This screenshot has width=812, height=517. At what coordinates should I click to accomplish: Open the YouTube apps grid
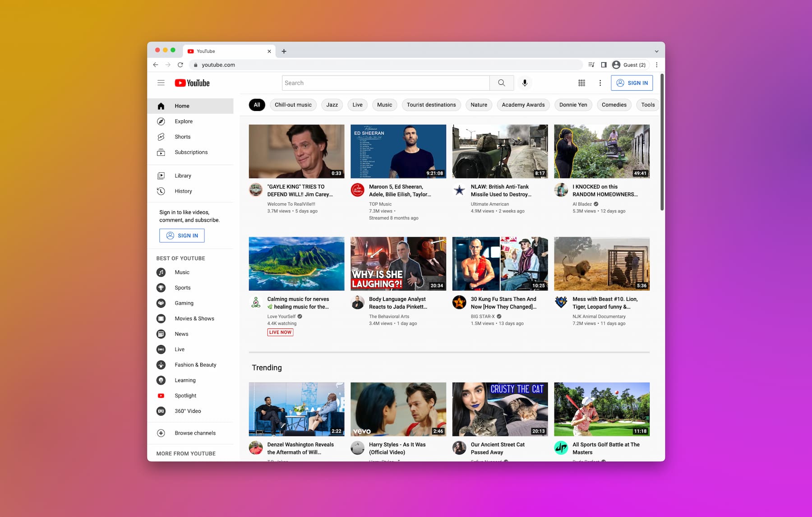(x=581, y=83)
